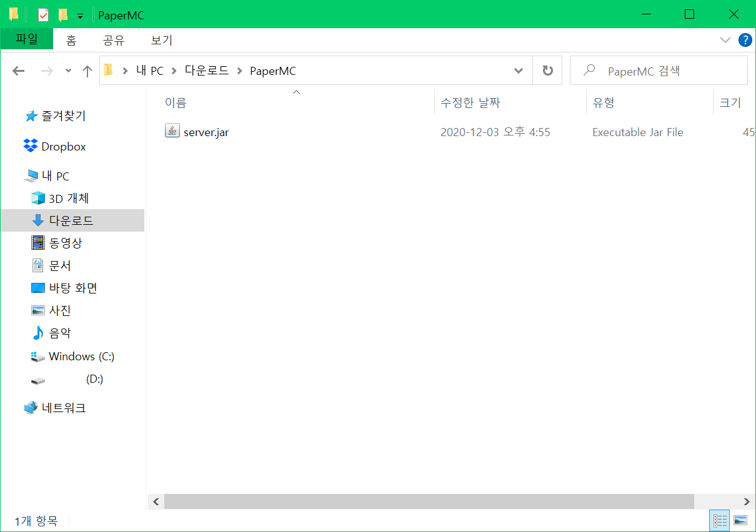Click the Executable Jar File type cell
The width and height of the screenshot is (756, 532).
(x=638, y=132)
